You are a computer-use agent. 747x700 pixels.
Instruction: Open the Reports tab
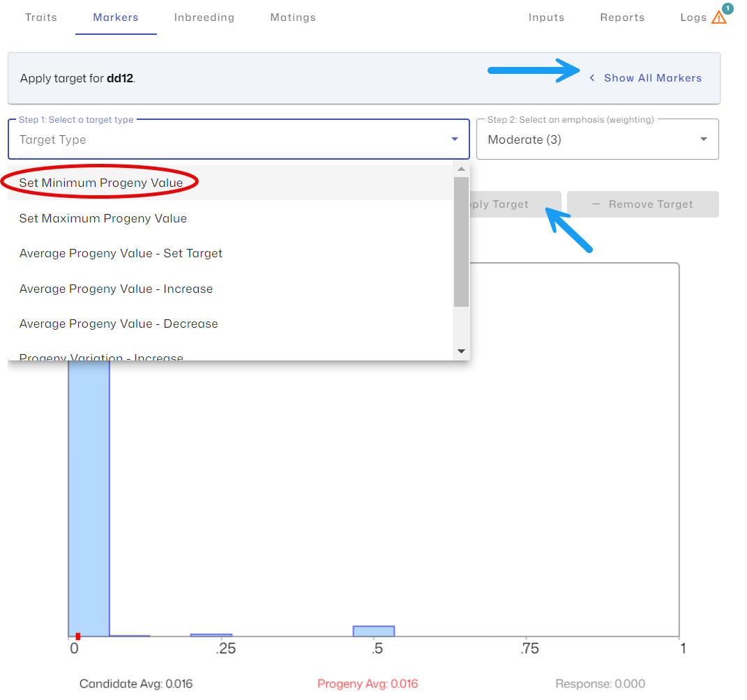point(622,17)
